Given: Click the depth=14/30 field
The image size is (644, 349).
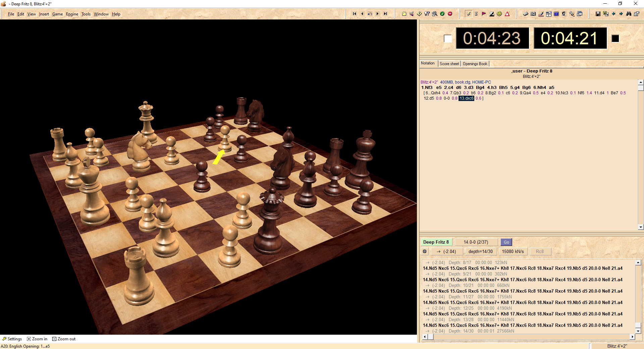Looking at the screenshot, I should (x=481, y=251).
